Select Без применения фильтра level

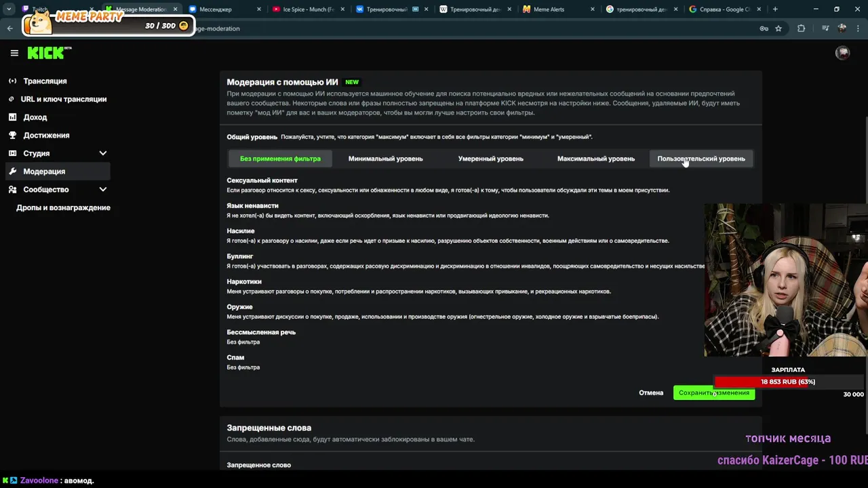point(280,159)
